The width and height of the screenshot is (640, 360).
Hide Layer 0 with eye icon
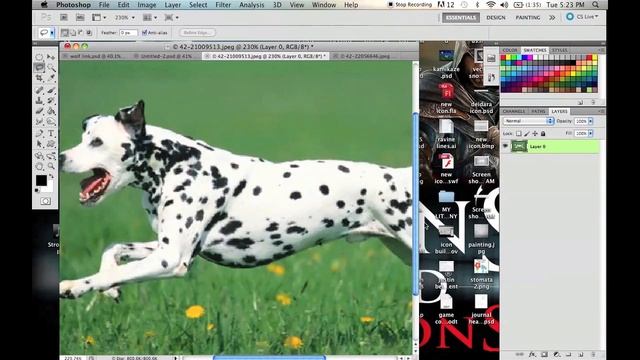point(505,146)
